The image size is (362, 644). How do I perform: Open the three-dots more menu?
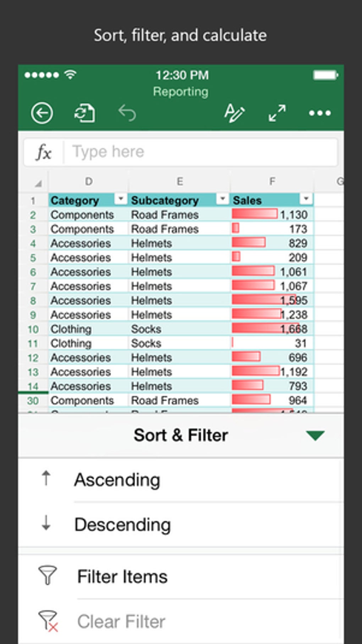click(320, 113)
